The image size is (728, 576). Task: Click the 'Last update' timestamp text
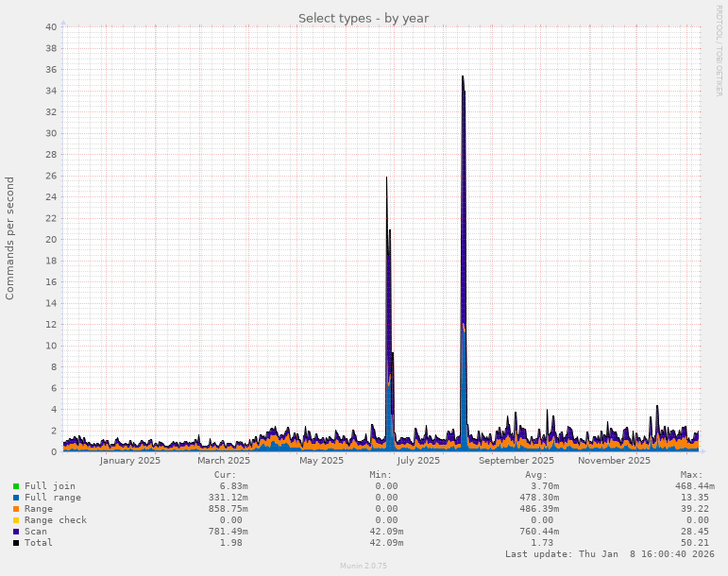click(x=610, y=554)
